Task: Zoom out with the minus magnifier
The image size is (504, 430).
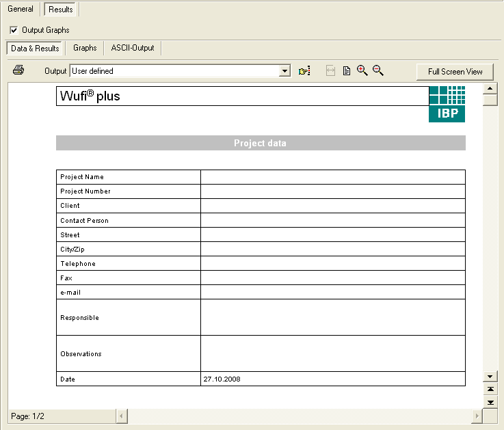Action: pos(378,70)
